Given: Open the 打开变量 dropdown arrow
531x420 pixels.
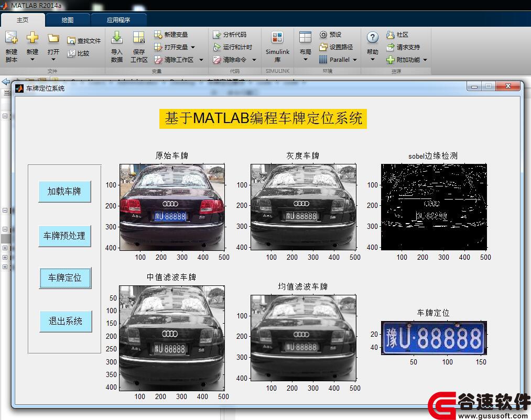Looking at the screenshot, I should [193, 47].
